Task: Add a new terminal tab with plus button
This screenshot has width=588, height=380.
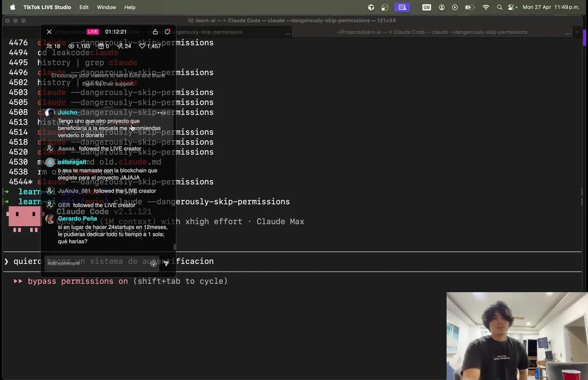Action: 577,32
